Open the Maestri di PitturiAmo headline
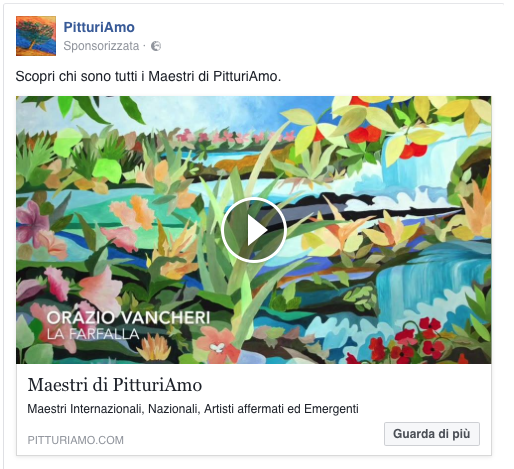Image resolution: width=514 pixels, height=469 pixels. tap(115, 385)
